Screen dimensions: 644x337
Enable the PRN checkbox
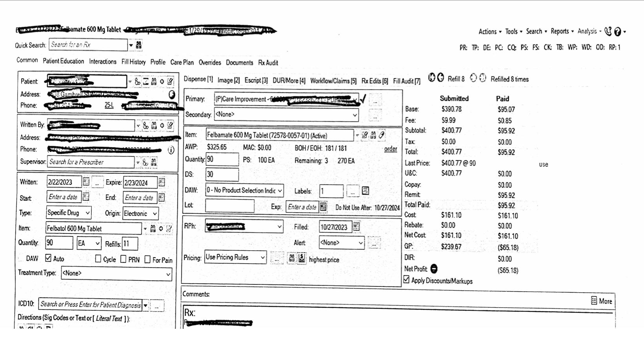(123, 259)
